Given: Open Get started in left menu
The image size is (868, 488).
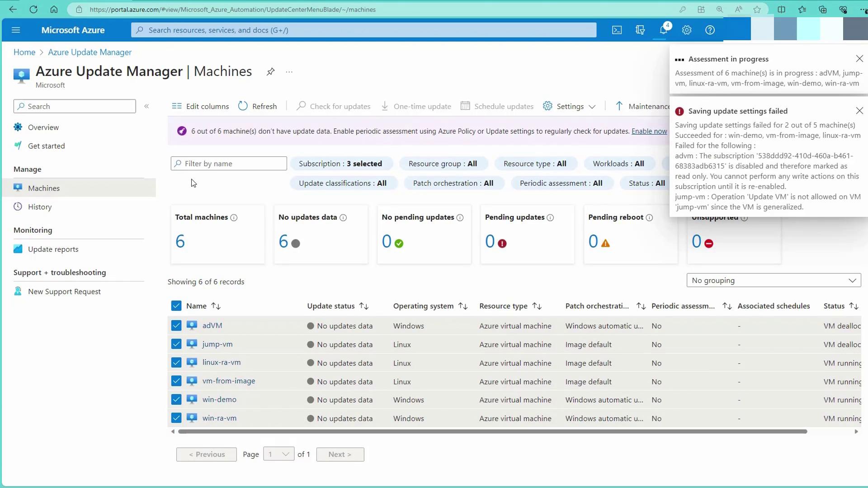Looking at the screenshot, I should point(46,146).
